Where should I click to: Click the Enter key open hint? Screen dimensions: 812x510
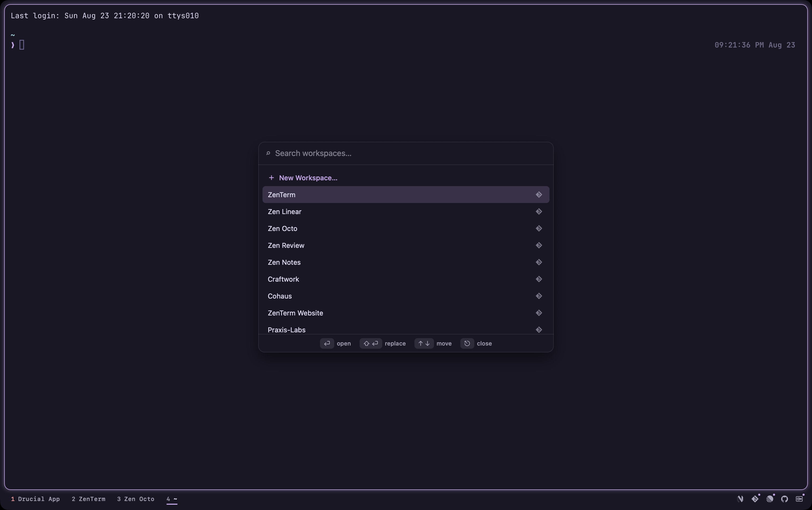point(335,343)
